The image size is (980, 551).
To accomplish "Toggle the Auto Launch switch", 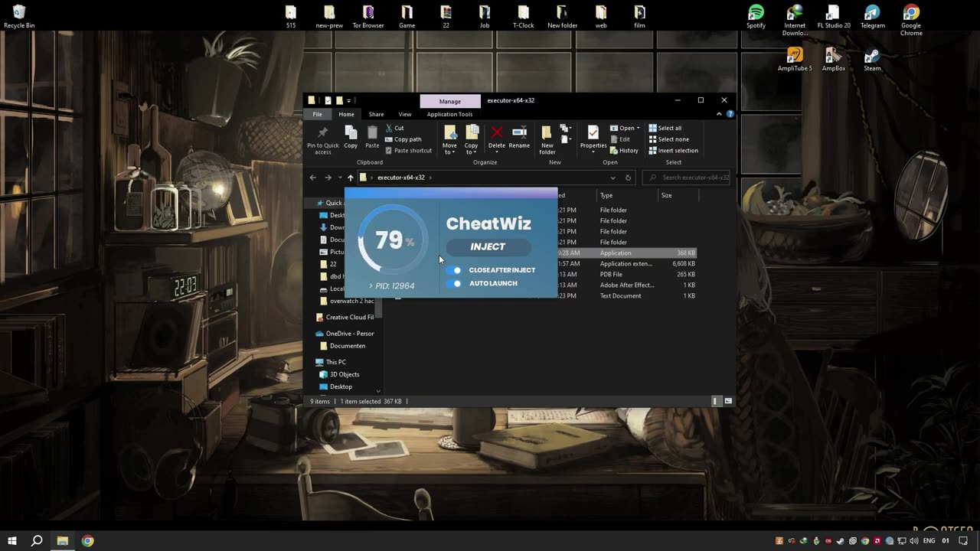I will point(455,283).
